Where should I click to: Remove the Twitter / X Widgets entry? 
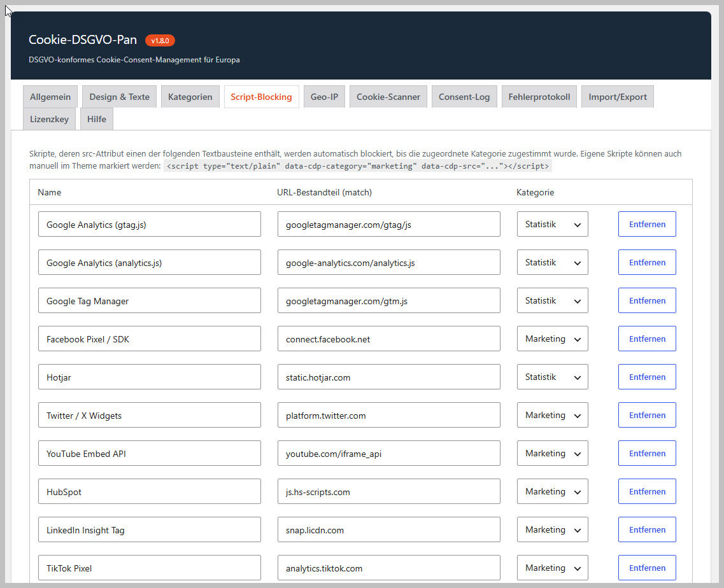[x=647, y=415]
